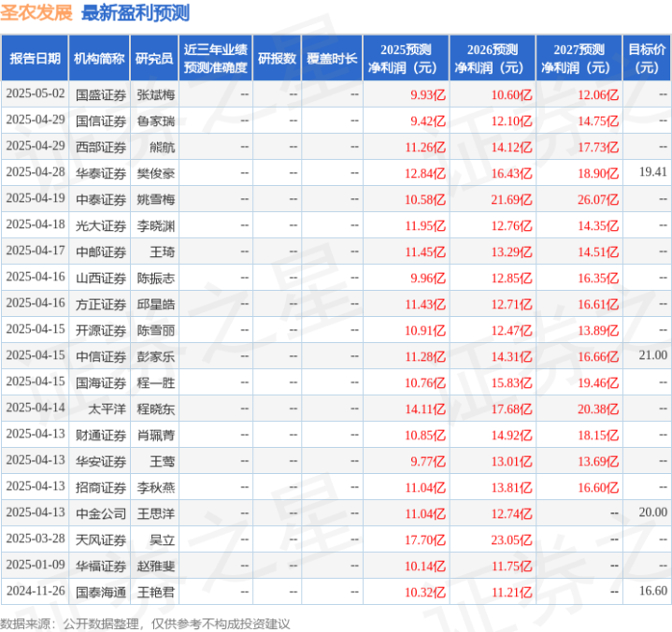This screenshot has height=632, width=672.
Task: Click 开源证券 institution name
Action: [x=101, y=330]
